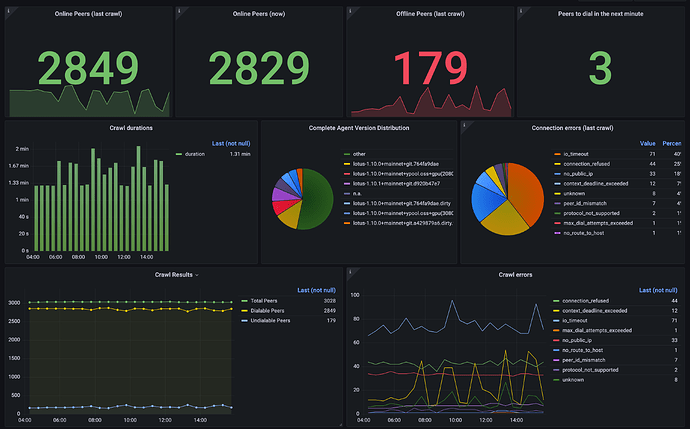Select lotus-1.10.0+mainnet+git.764fa9dae.dirty legend entry
The width and height of the screenshot is (690, 429).
click(x=401, y=203)
